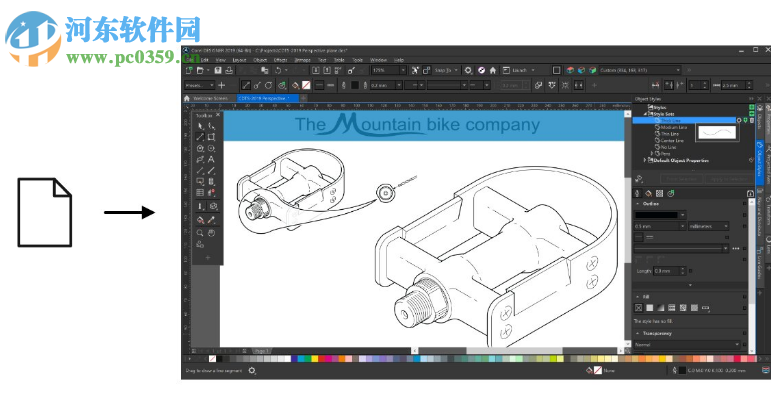Click the Import icon in standard toolbar

point(316,70)
